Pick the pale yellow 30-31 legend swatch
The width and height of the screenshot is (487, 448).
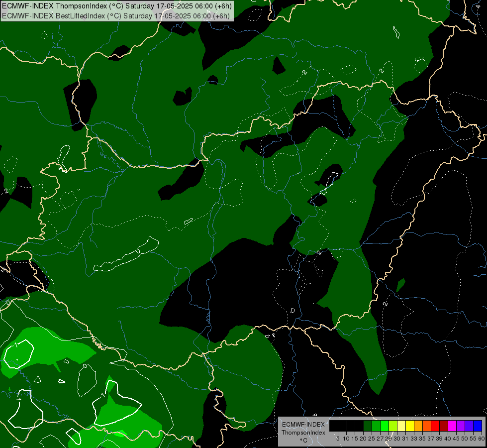(401, 426)
